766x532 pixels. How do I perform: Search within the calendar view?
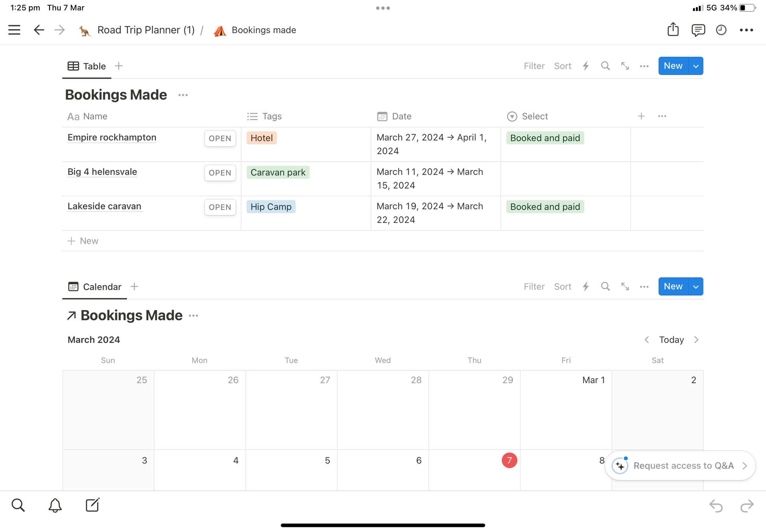pyautogui.click(x=605, y=286)
